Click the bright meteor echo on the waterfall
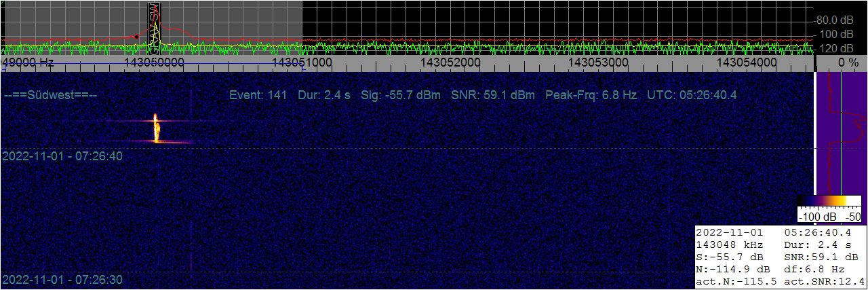 (x=156, y=128)
